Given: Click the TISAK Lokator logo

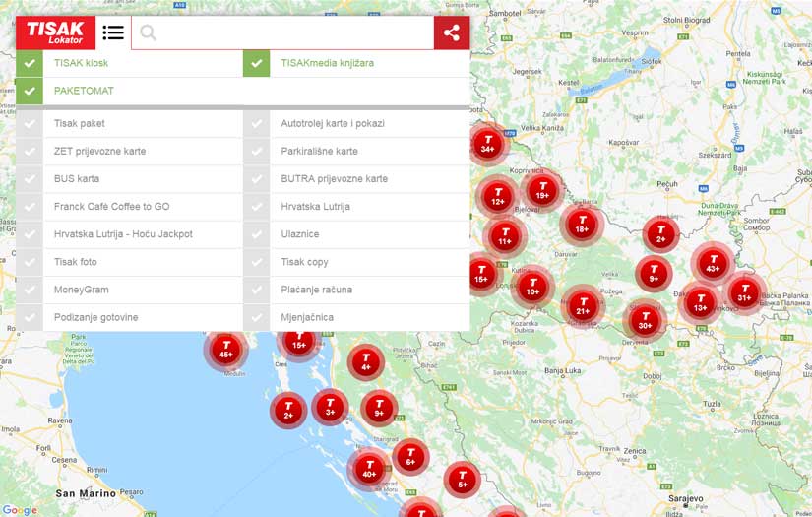Looking at the screenshot, I should 55,32.
